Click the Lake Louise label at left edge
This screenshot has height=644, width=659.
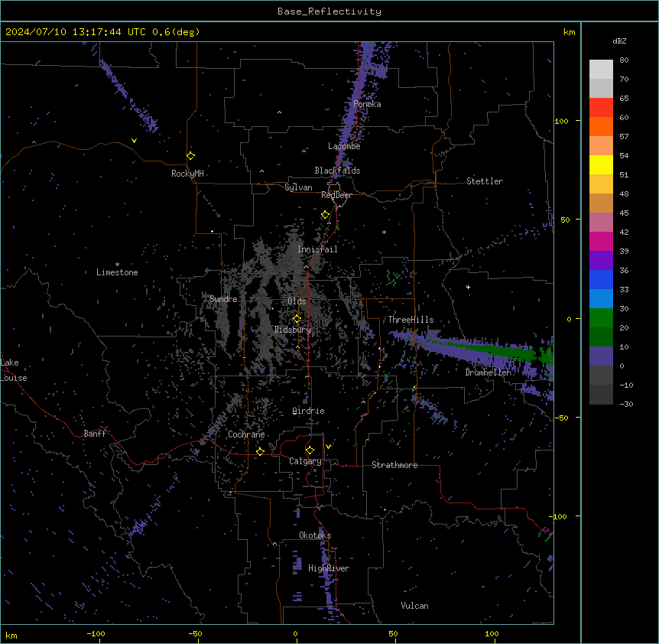[x=14, y=370]
